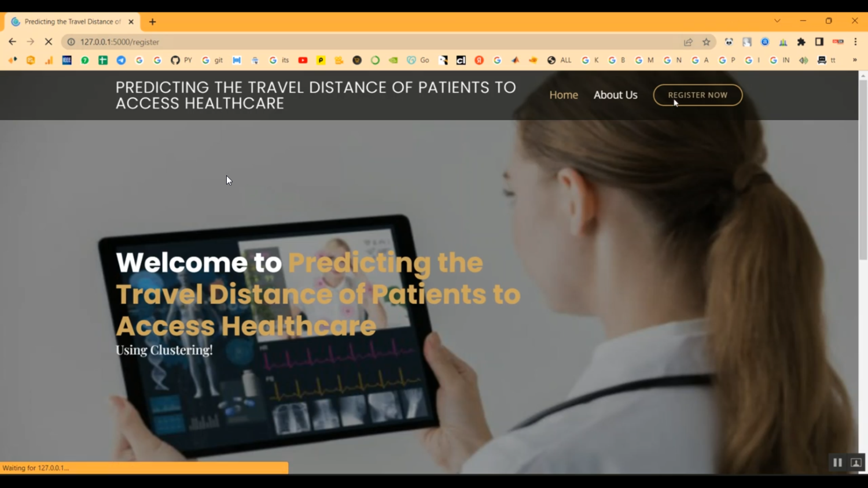Open the About Us page

(615, 95)
